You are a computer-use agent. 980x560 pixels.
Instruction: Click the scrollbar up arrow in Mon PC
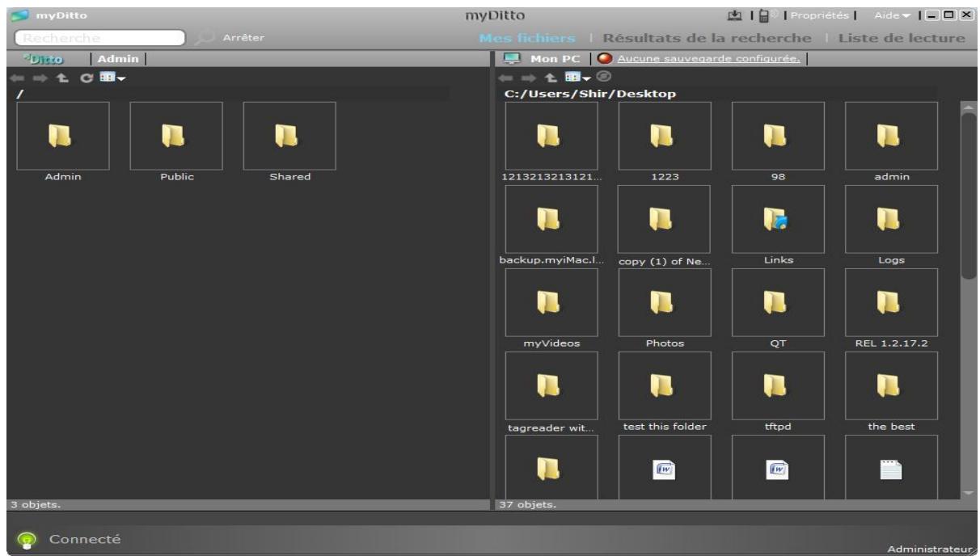pyautogui.click(x=969, y=107)
